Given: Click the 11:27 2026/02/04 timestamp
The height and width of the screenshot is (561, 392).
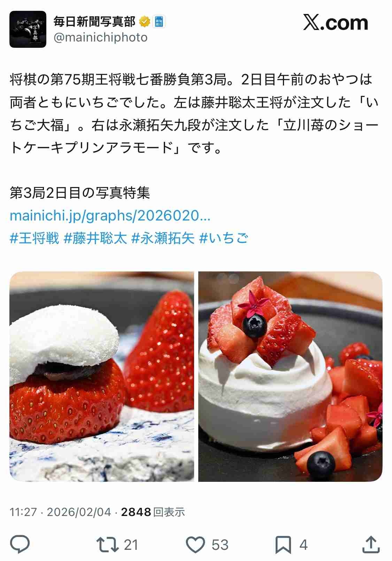Looking at the screenshot, I should click(x=60, y=512).
